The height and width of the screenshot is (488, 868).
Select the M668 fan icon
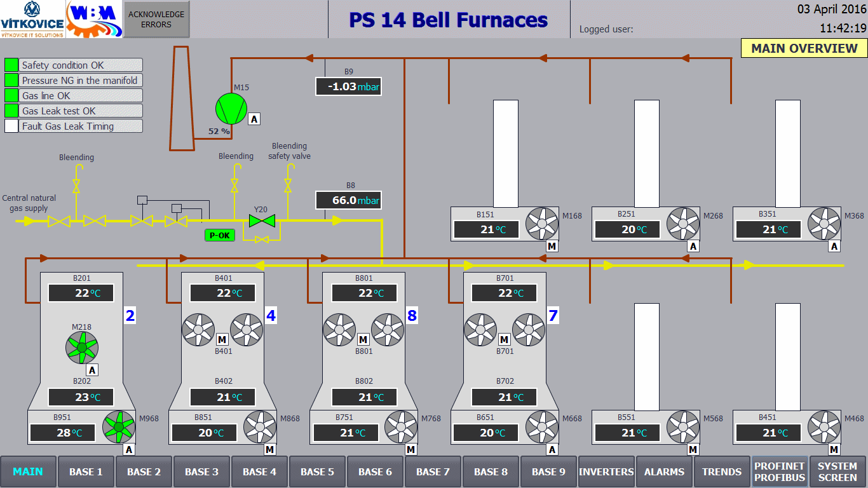point(542,427)
